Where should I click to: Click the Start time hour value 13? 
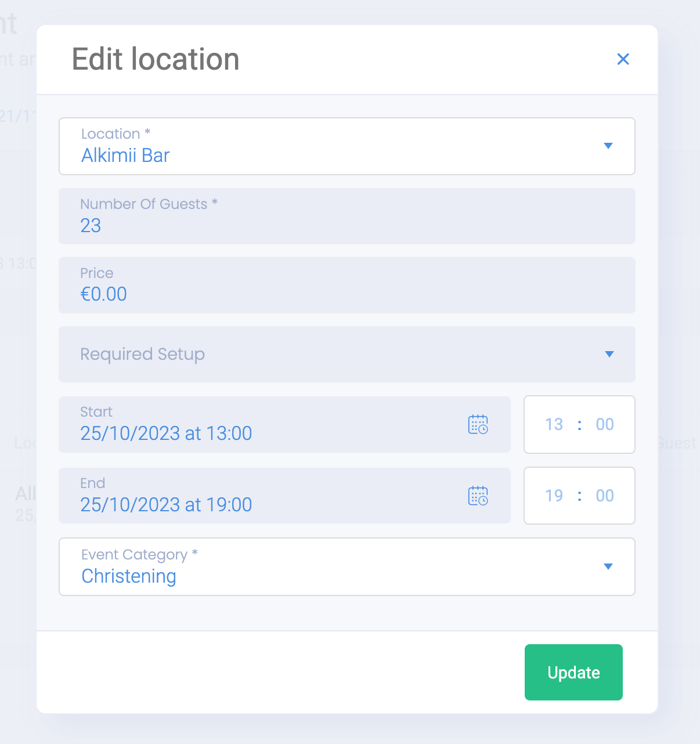click(x=554, y=424)
